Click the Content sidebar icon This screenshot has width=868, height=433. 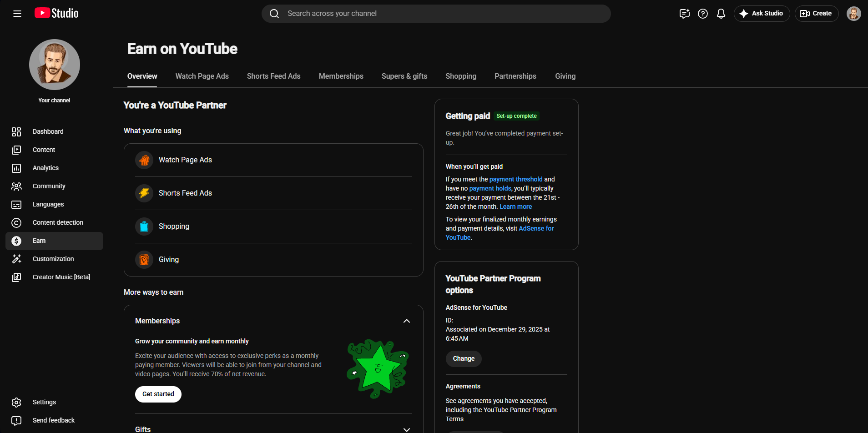[16, 150]
